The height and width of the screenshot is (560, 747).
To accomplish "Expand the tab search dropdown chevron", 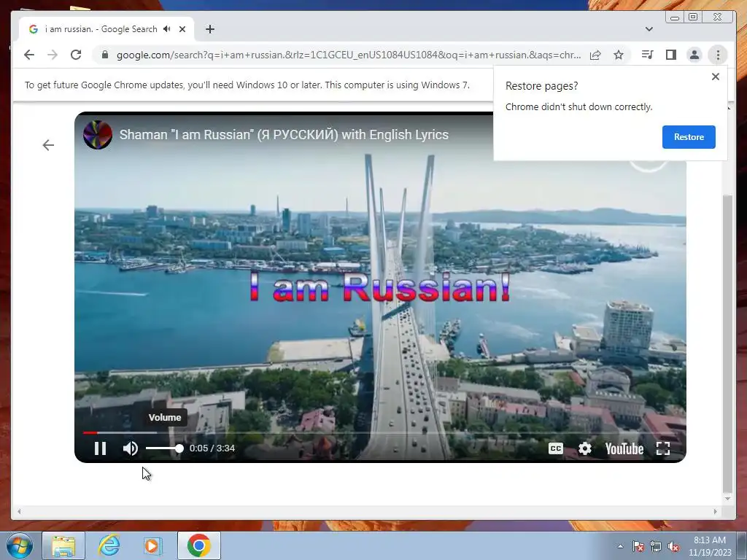I will (x=649, y=29).
